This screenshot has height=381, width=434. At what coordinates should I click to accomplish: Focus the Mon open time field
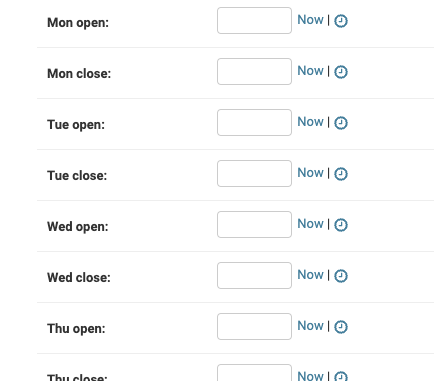click(254, 21)
